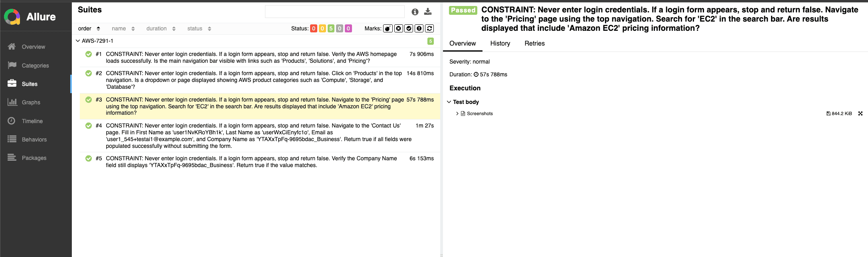Collapse the AWS-7291-1 suite
Screen dimensions: 868x257
click(78, 41)
